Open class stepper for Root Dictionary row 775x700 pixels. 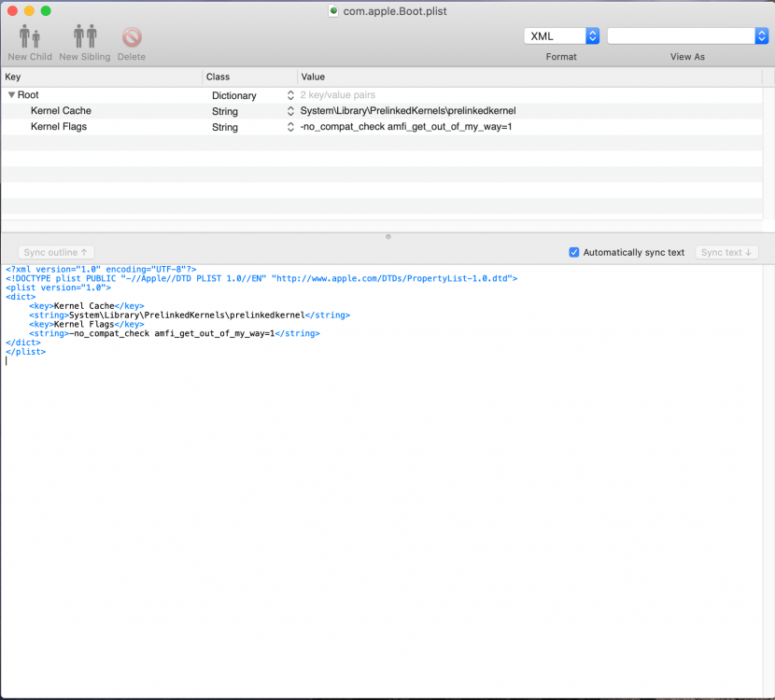click(x=290, y=95)
